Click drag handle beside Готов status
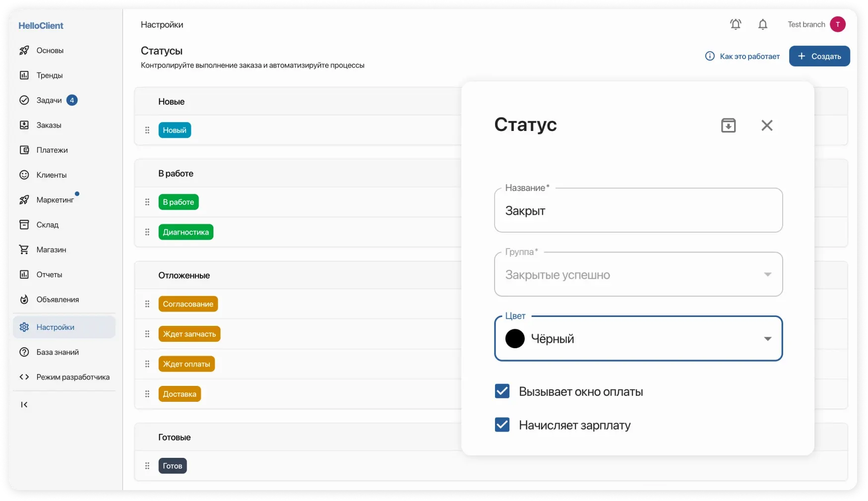Screen dimensions: 868x501 click(x=147, y=466)
